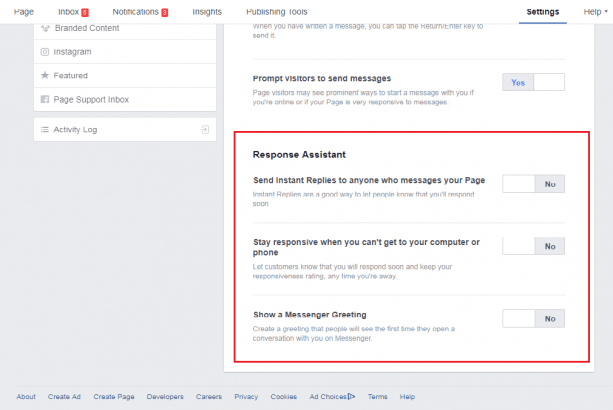Click the Ad Choices triangle icon
The image size is (613, 410).
coord(351,397)
